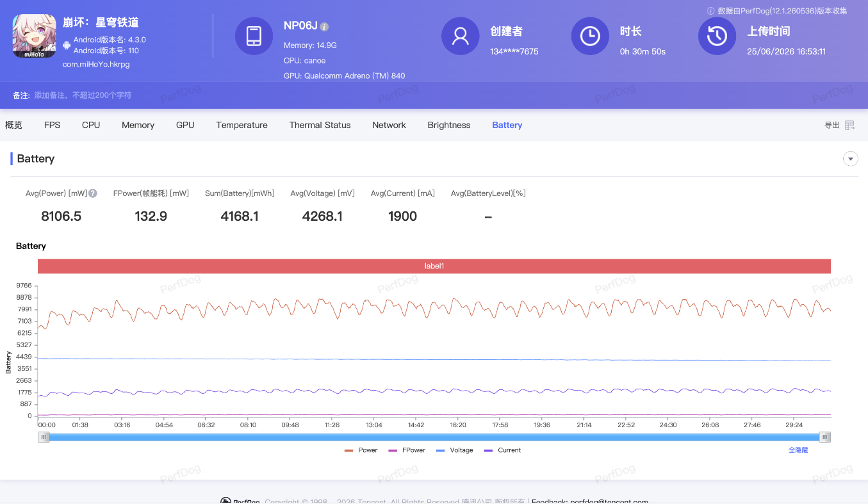Toggle the FPower series in legend

(407, 450)
